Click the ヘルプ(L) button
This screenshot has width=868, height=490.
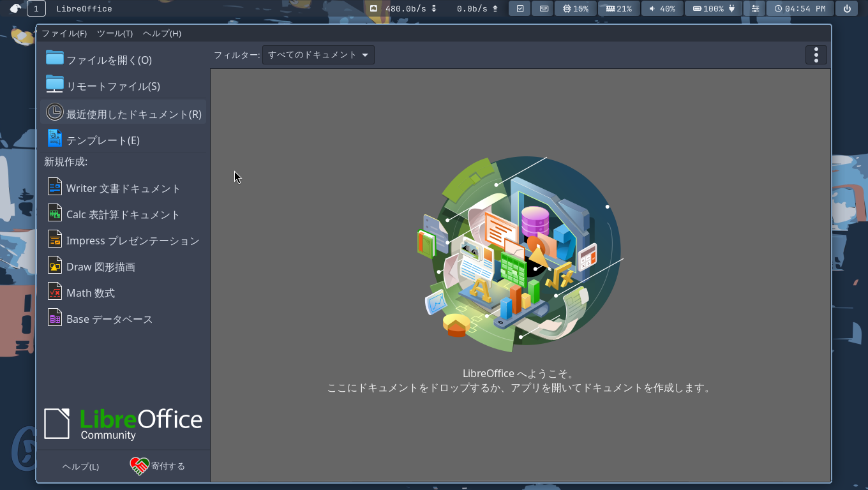80,466
